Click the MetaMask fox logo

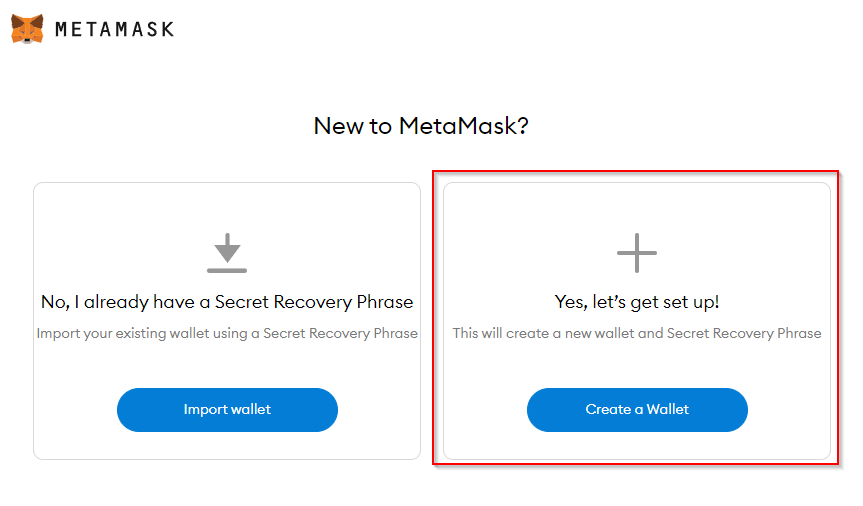click(x=27, y=29)
